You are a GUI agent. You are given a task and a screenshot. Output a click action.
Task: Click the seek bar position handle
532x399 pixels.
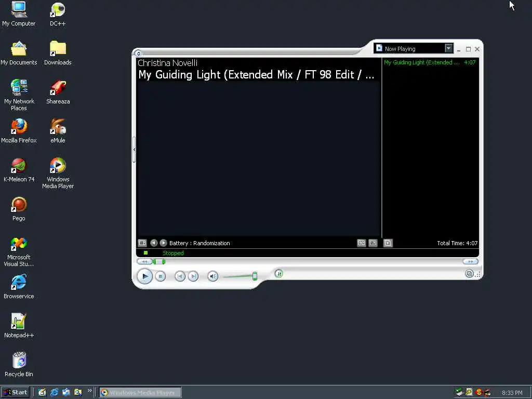pyautogui.click(x=159, y=262)
